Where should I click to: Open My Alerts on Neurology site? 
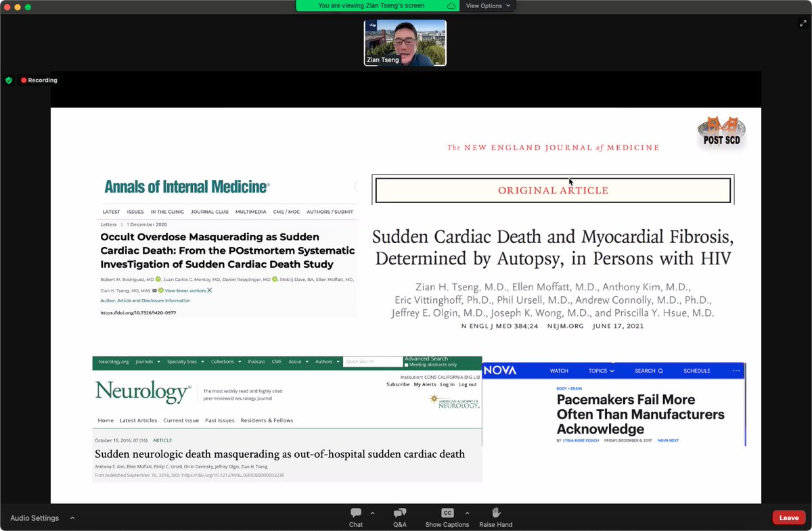(x=425, y=384)
